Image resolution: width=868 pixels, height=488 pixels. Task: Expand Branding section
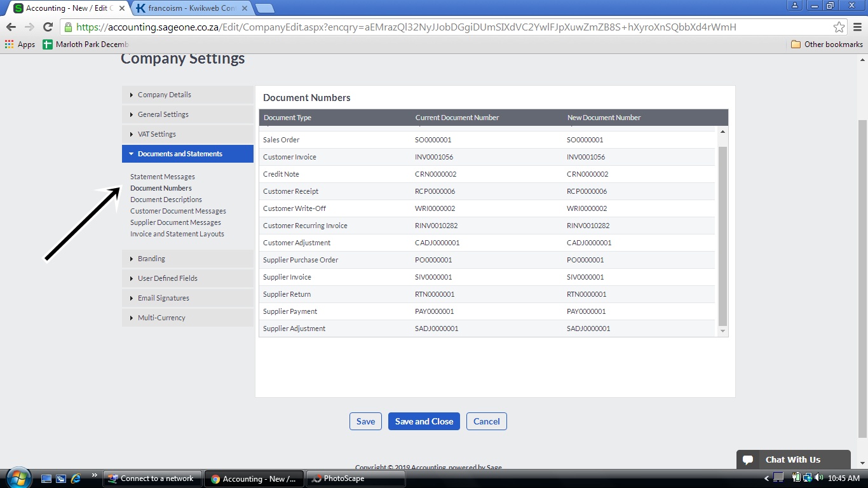[x=187, y=259]
